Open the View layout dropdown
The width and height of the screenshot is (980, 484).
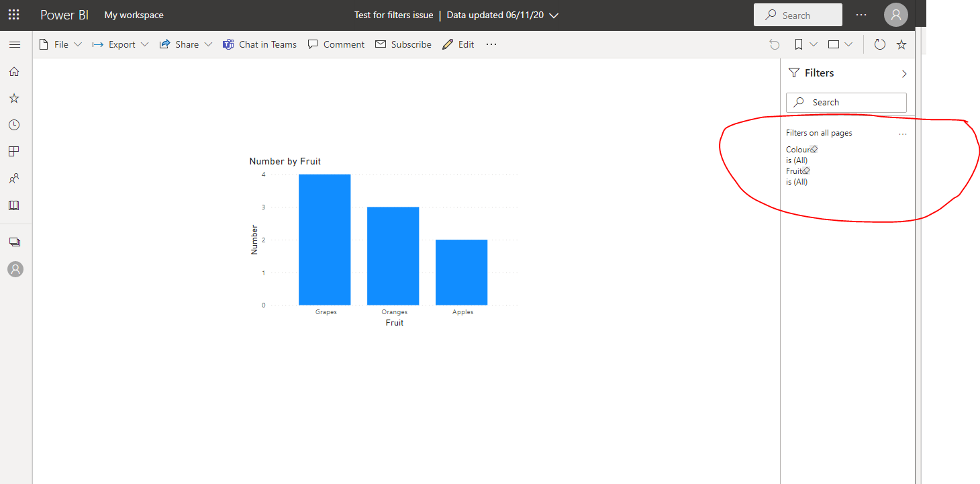click(x=840, y=44)
